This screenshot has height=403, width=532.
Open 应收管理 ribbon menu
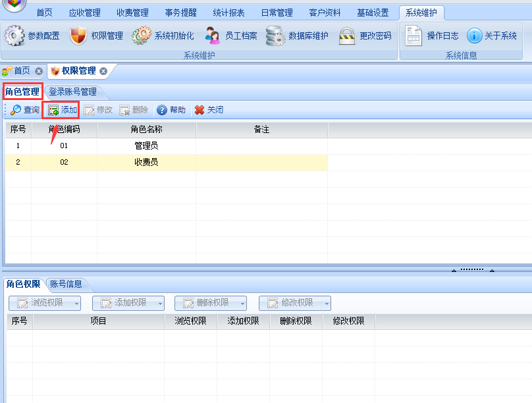(x=84, y=13)
